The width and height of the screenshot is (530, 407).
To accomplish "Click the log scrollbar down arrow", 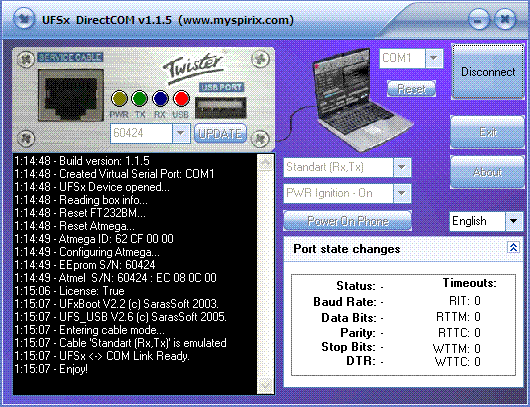I will [265, 385].
